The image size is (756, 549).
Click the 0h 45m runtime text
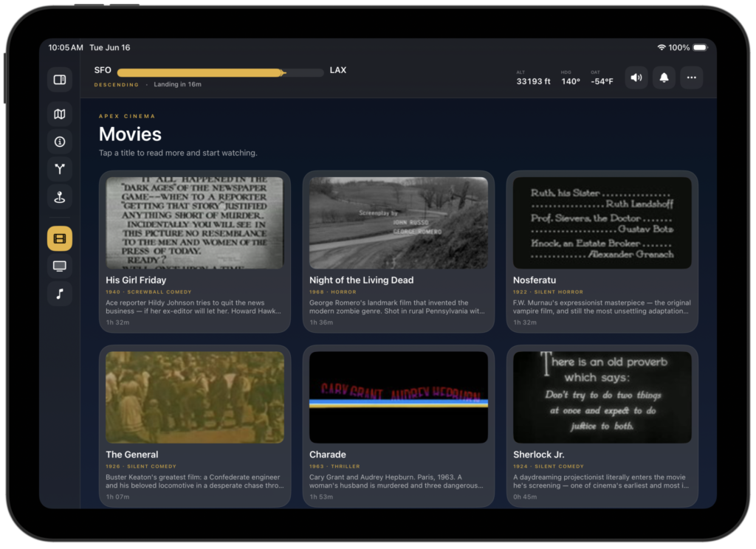(525, 497)
